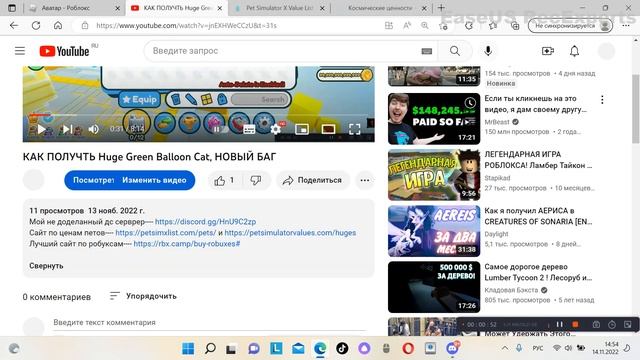Open options menu for the MrBeast video
The height and width of the screenshot is (360, 640).
(x=602, y=99)
